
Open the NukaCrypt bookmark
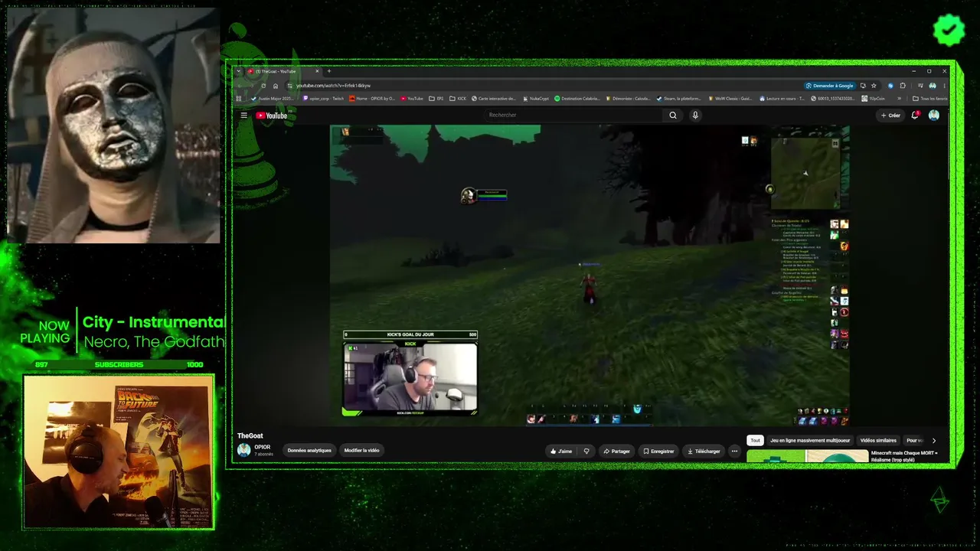point(536,99)
